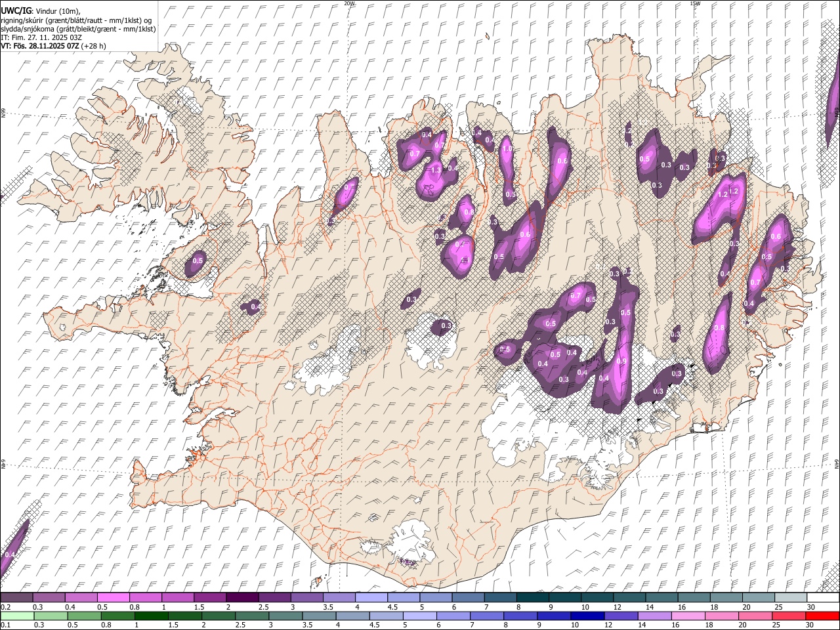Screen dimensions: 840x630
Task: Click the '0.8' value in the eastern snow band
Action: pos(719,328)
